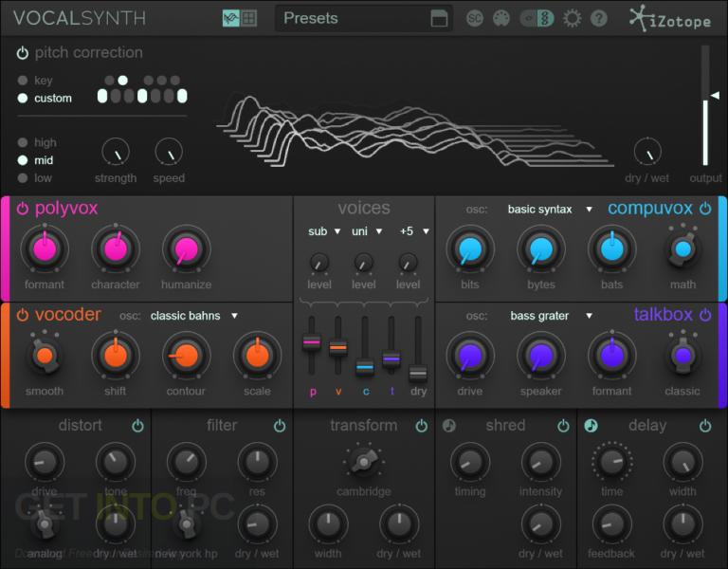728x569 pixels.
Task: Click the polyvox humanize knob
Action: tap(186, 249)
